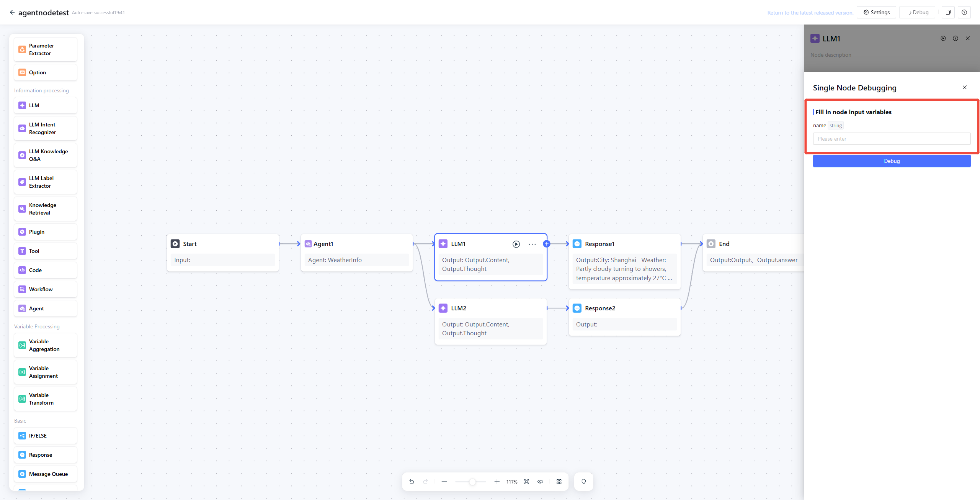980x500 pixels.
Task: Click the zoom-in plus icon
Action: click(x=497, y=482)
